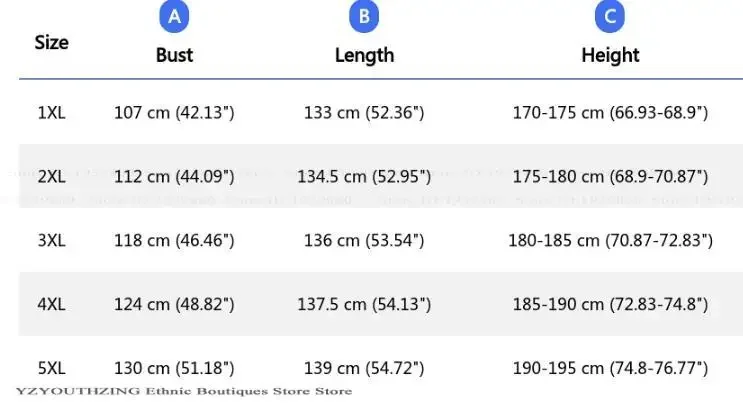Screen dimensions: 743x414
Task: Select the 4XL size row label
Action: click(x=51, y=303)
